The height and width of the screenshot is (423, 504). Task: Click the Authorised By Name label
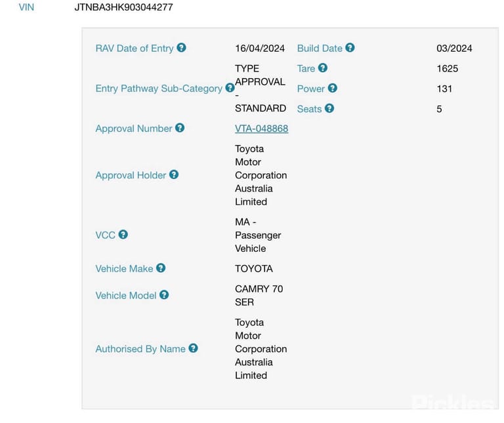140,349
